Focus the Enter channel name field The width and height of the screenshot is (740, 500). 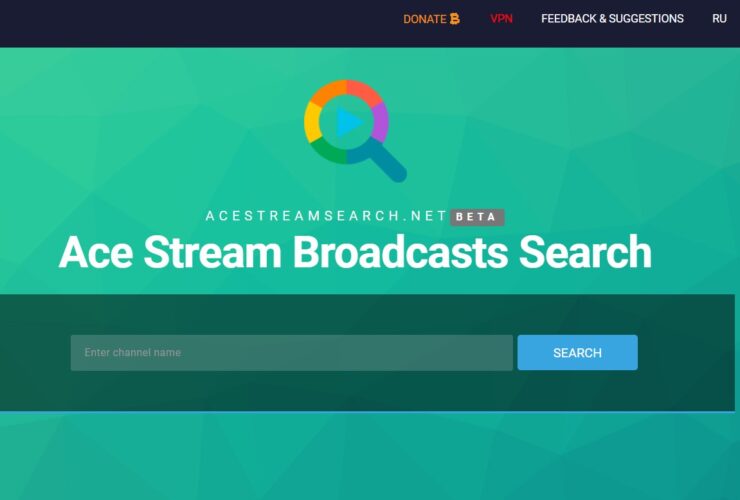click(292, 353)
